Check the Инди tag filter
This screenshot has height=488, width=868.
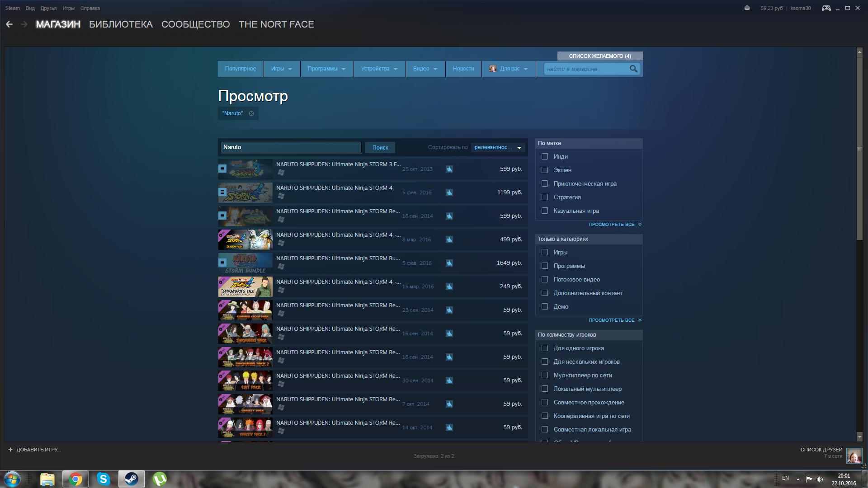click(x=545, y=156)
